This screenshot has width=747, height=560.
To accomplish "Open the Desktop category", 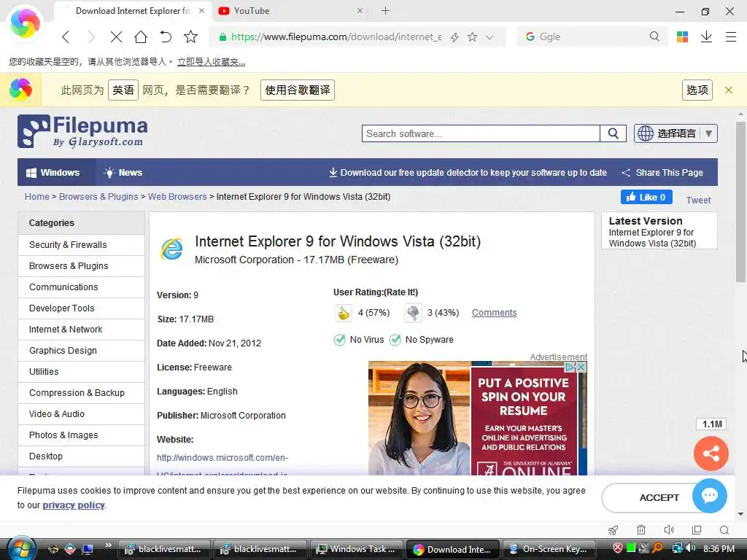I will (x=82, y=456).
